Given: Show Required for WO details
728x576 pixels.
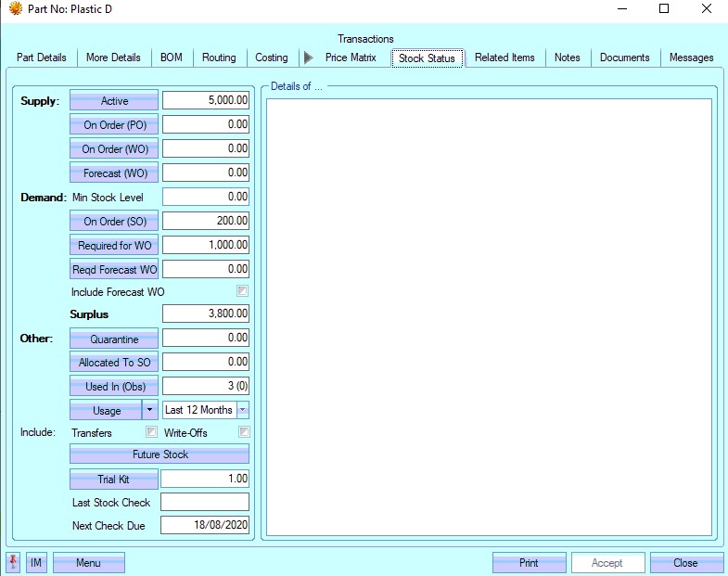Looking at the screenshot, I should (x=114, y=246).
